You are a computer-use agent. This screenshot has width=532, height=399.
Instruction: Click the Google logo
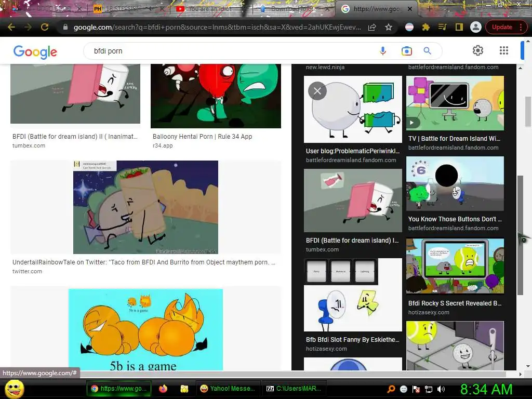35,51
